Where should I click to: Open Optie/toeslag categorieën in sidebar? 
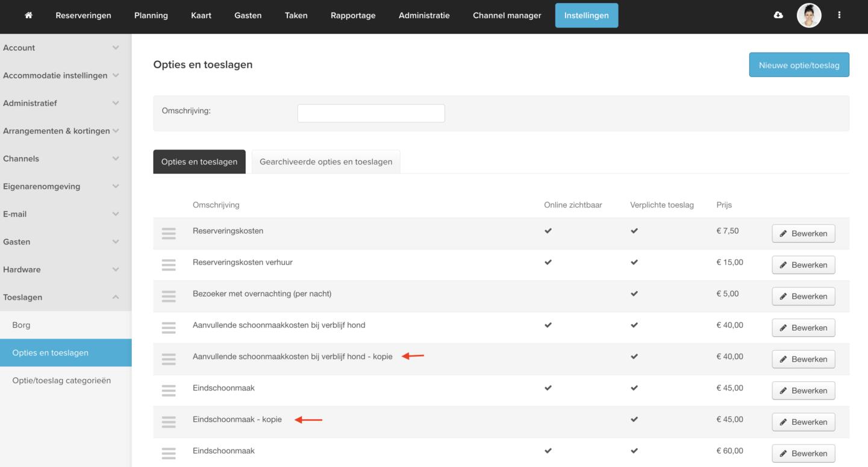61,380
